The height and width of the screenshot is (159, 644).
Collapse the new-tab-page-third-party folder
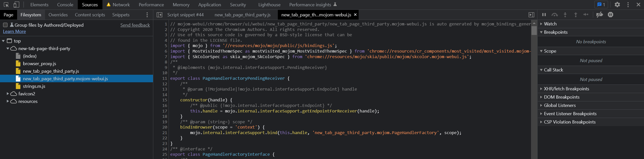pyautogui.click(x=8, y=48)
